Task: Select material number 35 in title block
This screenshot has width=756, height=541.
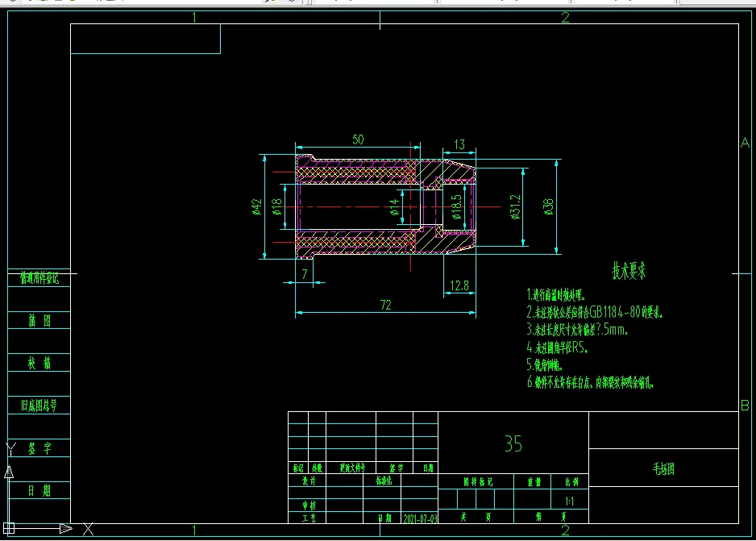Action: pyautogui.click(x=513, y=443)
